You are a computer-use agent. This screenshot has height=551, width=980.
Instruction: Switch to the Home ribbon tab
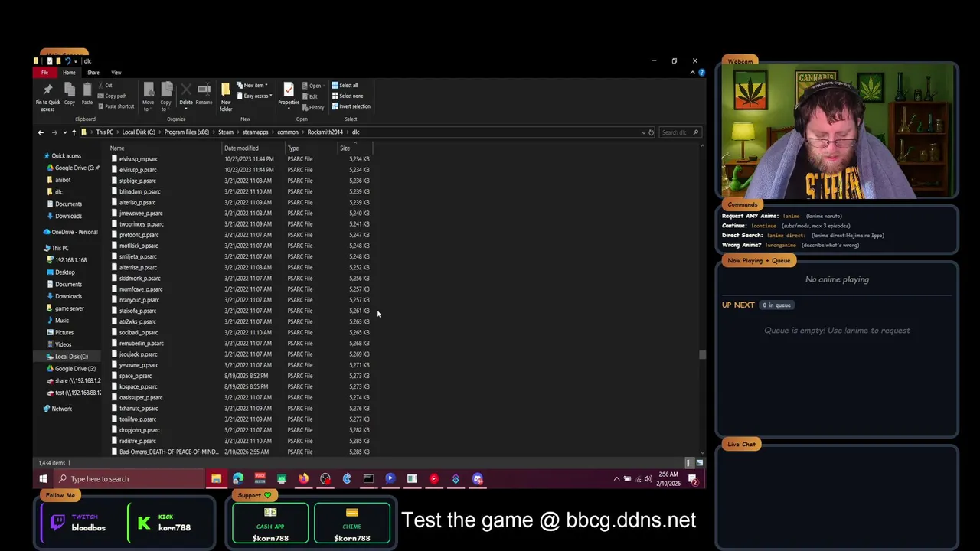pos(69,73)
